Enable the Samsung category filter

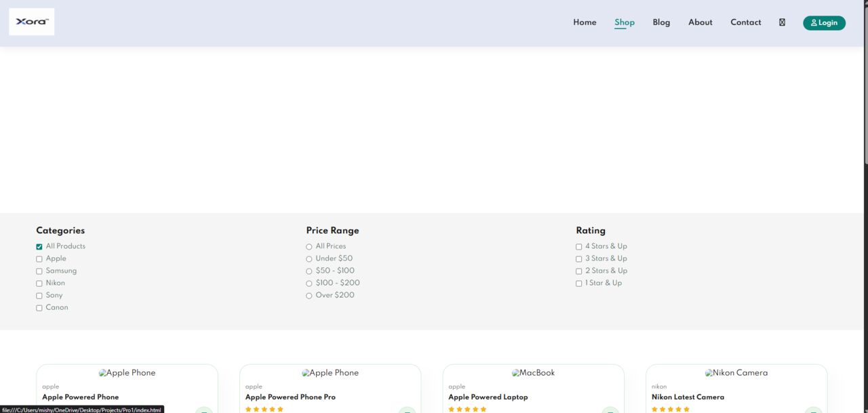point(39,271)
